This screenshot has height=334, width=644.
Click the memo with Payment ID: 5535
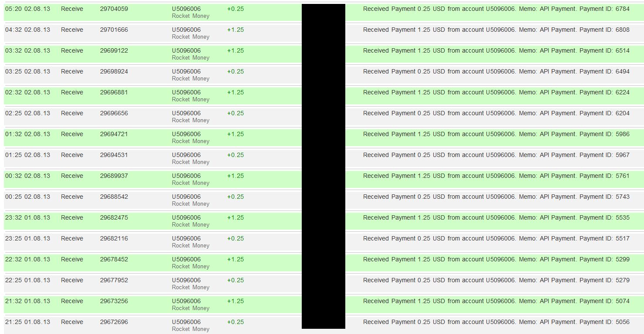(496, 217)
